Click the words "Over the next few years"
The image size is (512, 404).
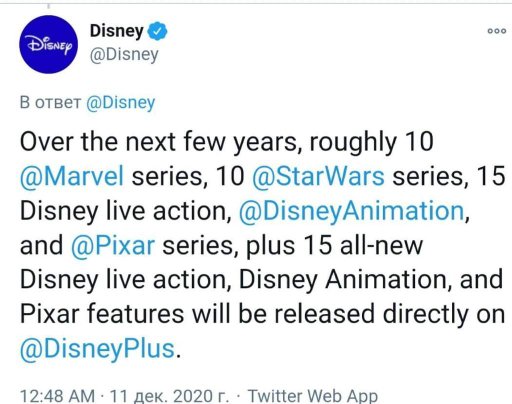(158, 142)
